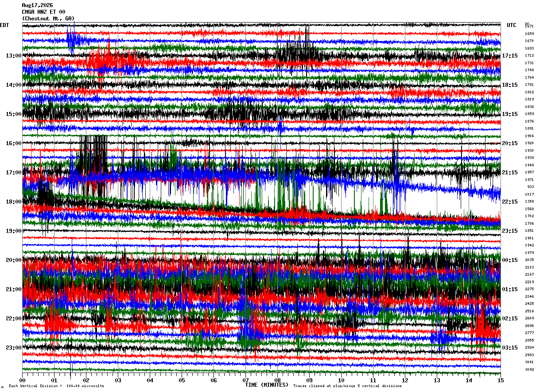Click the '14:00' EDT time label
This screenshot has width=536, height=392.
pos(14,85)
